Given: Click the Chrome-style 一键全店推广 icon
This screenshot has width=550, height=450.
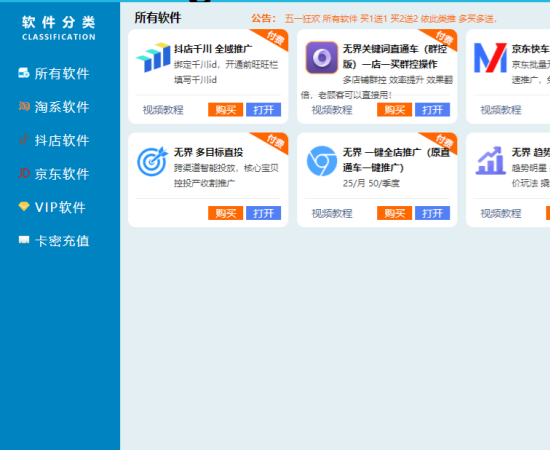Looking at the screenshot, I should [x=322, y=161].
